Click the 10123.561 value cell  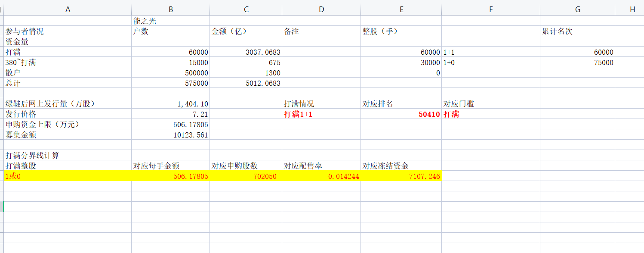click(171, 134)
